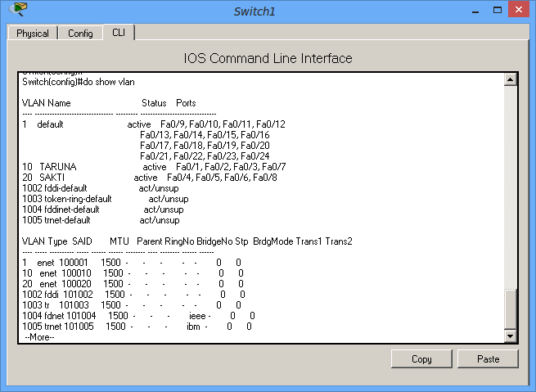
Task: Click the --More-- prompt
Action: (x=39, y=337)
